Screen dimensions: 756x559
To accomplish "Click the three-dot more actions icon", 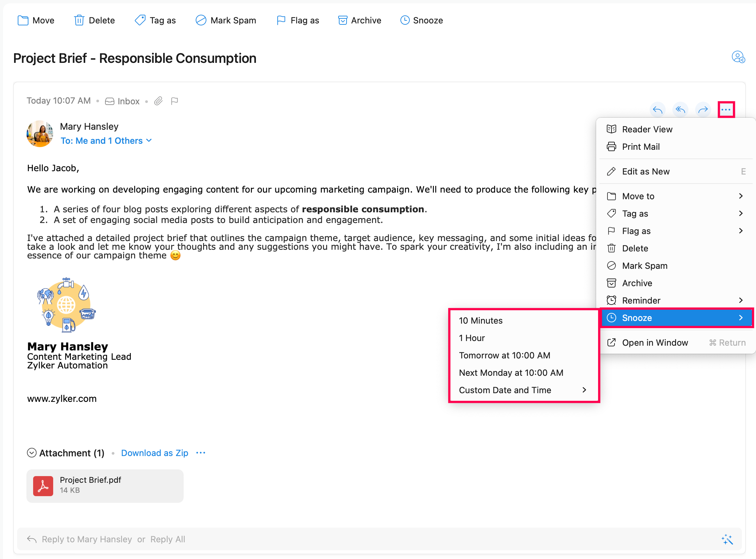I will 726,110.
